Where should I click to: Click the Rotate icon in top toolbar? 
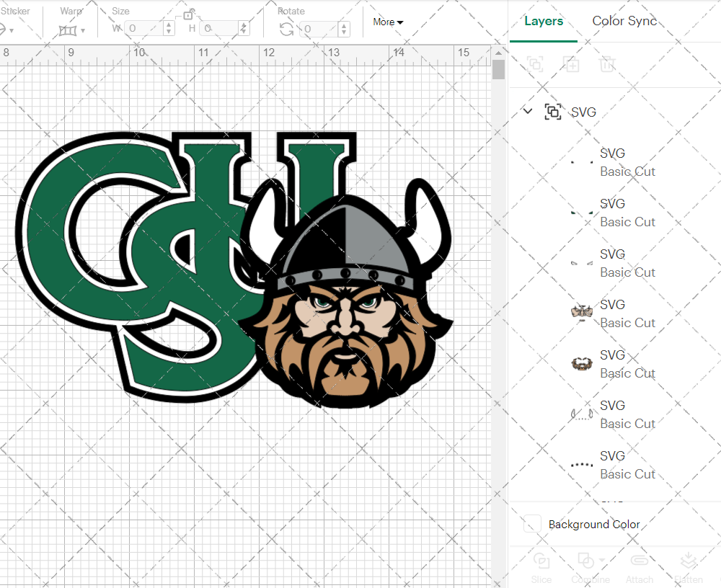coord(286,29)
